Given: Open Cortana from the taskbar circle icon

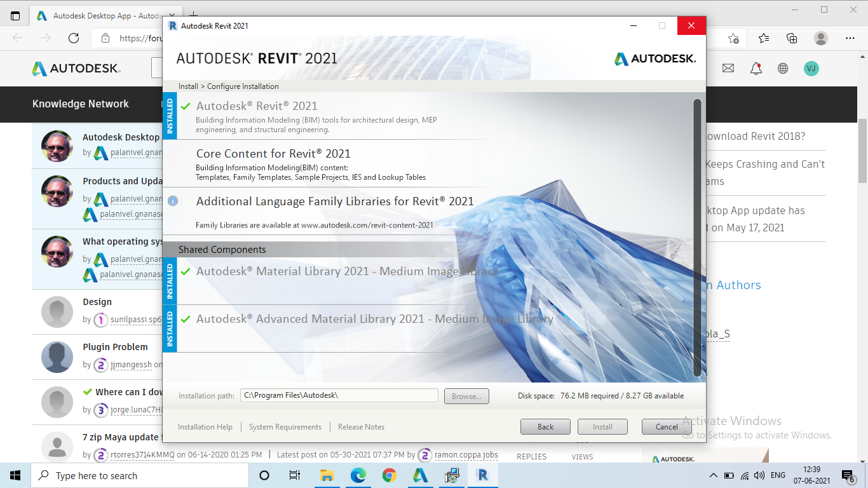Looking at the screenshot, I should (264, 475).
